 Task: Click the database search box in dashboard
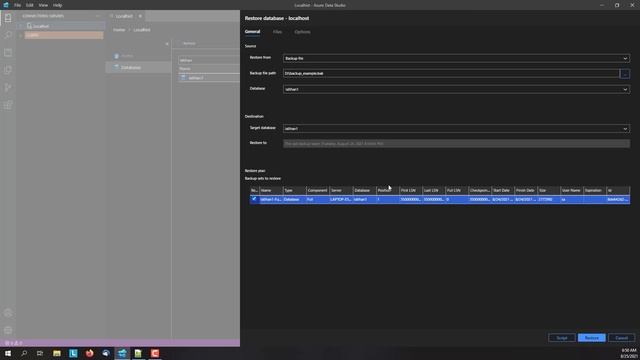209,60
